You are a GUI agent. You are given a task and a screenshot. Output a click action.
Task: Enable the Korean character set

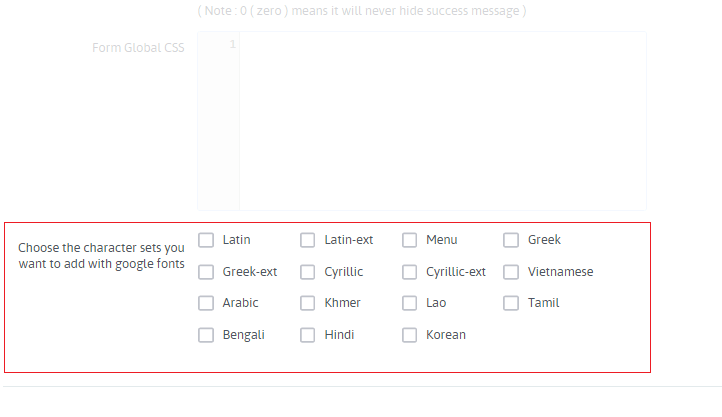(410, 335)
